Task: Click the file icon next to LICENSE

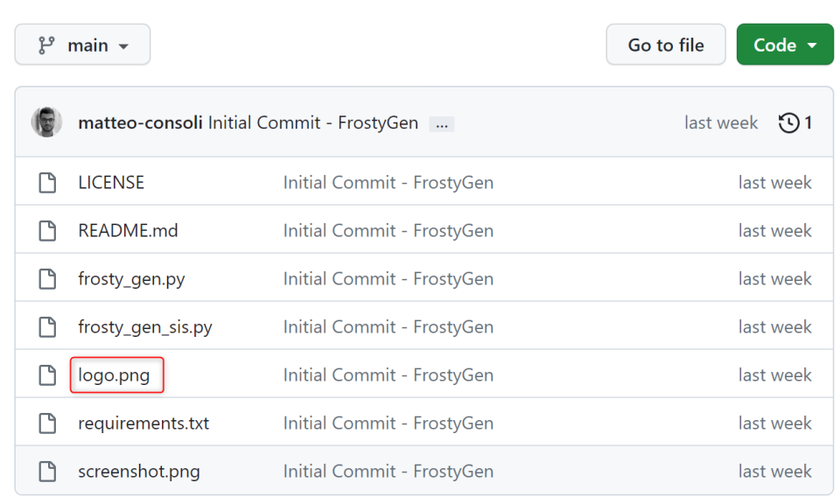Action: pos(47,181)
